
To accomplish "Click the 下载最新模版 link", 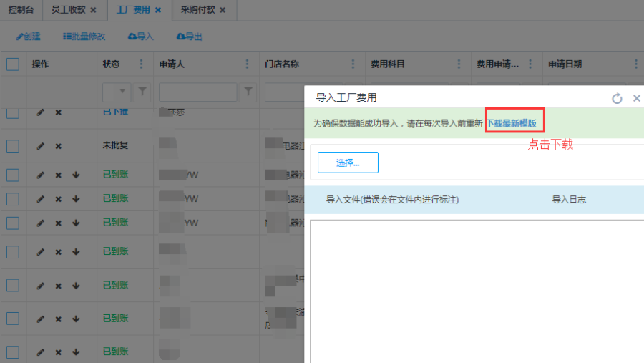I will click(512, 123).
